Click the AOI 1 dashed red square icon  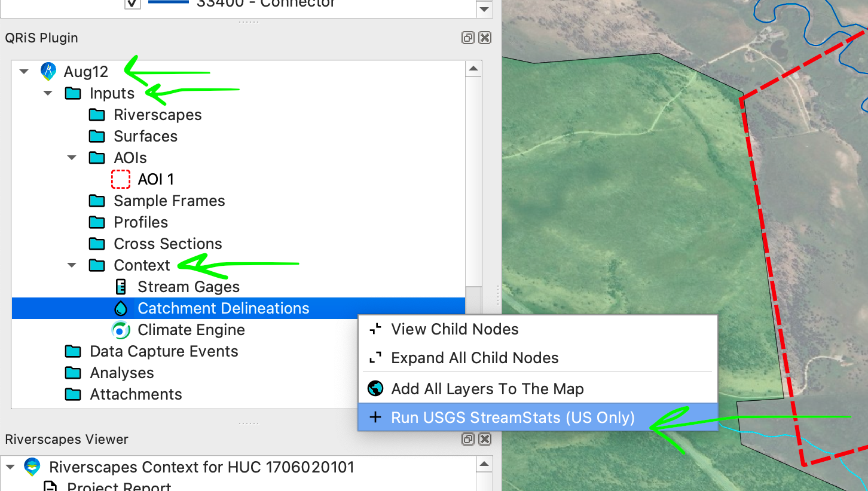[x=121, y=179]
